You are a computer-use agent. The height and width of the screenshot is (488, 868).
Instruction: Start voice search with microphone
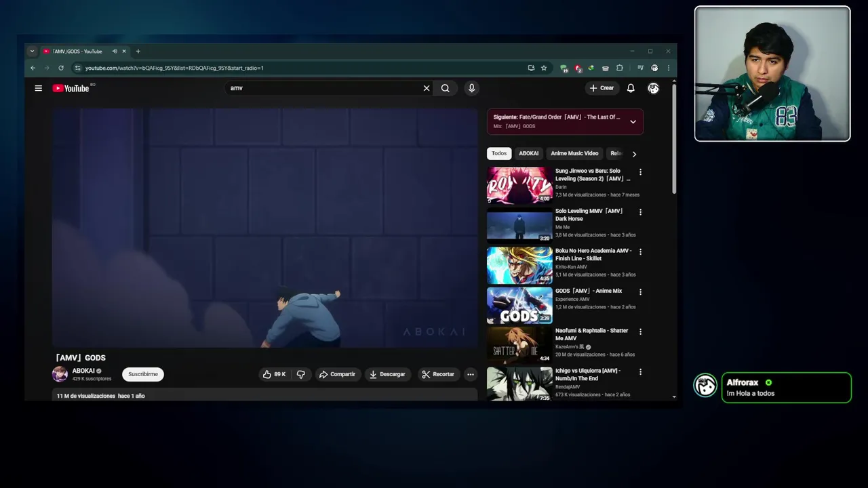click(471, 88)
